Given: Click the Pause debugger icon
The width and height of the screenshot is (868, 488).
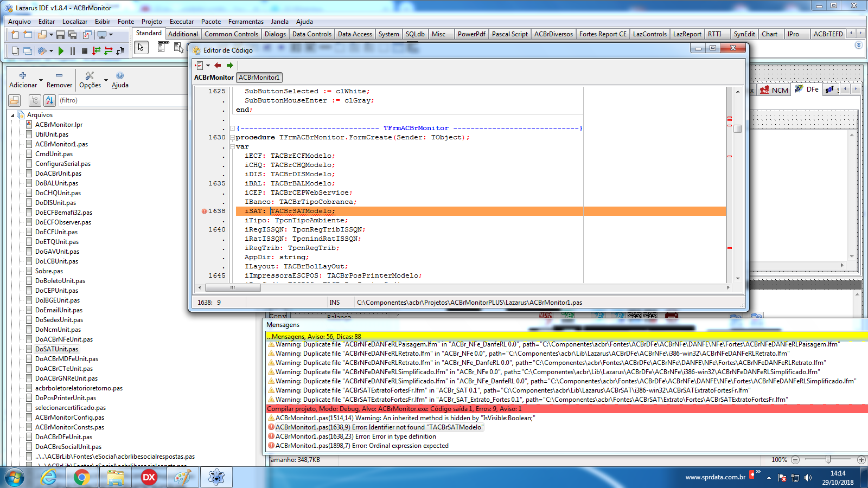Looking at the screenshot, I should pyautogui.click(x=73, y=51).
